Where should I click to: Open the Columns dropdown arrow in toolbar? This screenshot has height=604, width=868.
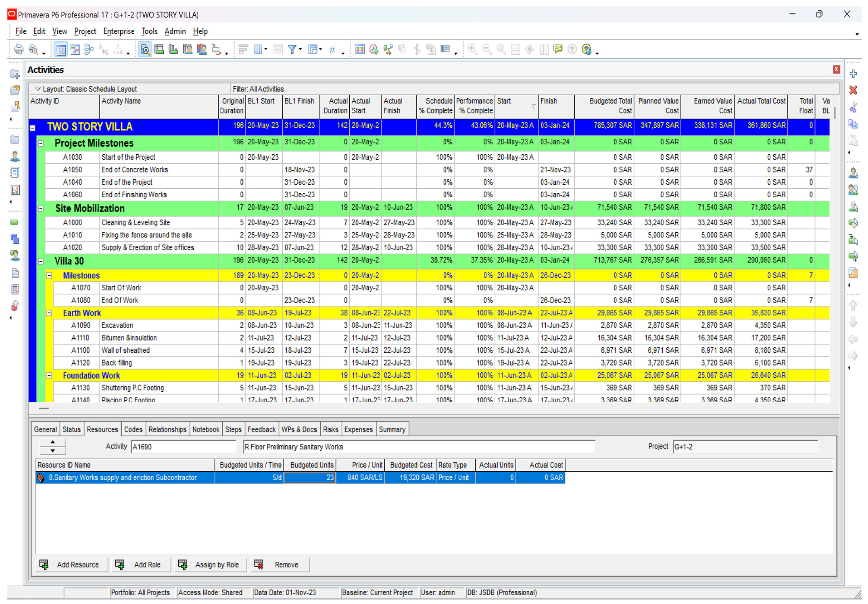[266, 49]
